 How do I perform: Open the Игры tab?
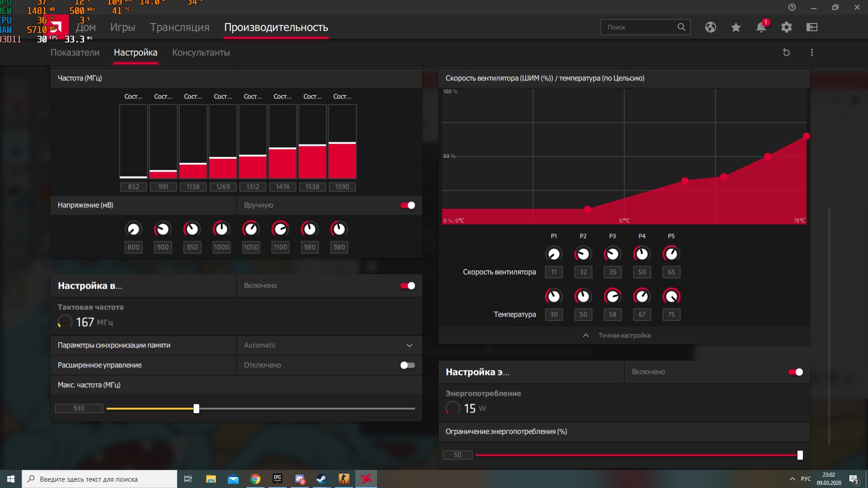tap(123, 27)
